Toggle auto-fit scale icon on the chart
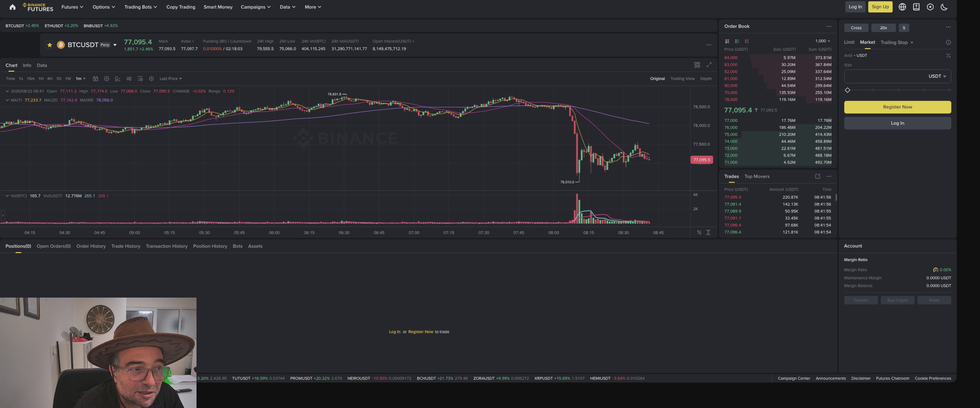This screenshot has width=980, height=408. pyautogui.click(x=708, y=232)
